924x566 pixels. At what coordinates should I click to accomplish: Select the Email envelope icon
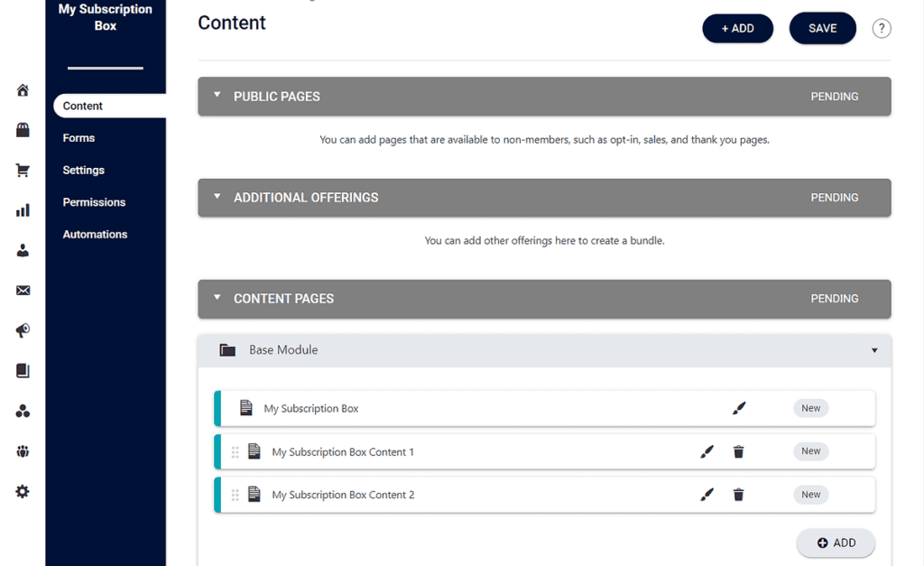coord(23,290)
